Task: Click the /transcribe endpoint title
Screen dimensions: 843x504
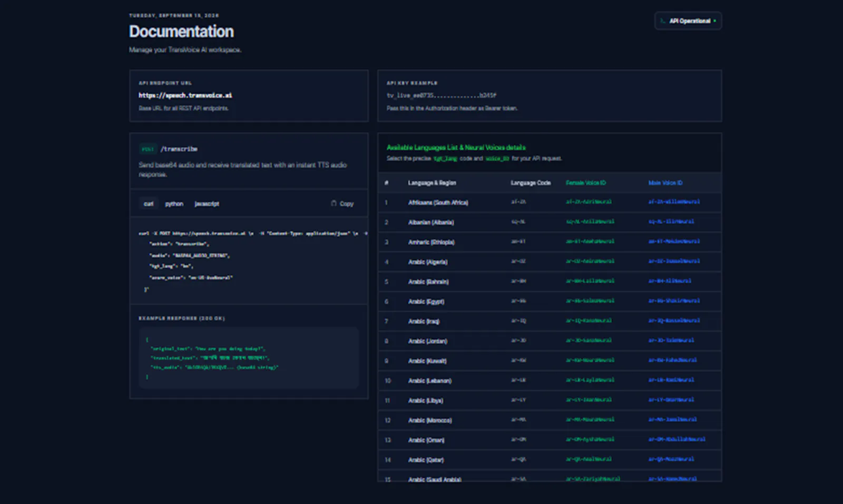Action: 179,149
